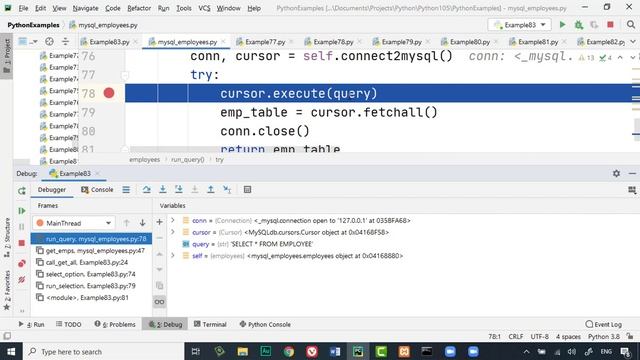Screen dimensions: 640x360
Task: Select frame get_emps, mysql_employees.py:47
Action: click(x=91, y=251)
